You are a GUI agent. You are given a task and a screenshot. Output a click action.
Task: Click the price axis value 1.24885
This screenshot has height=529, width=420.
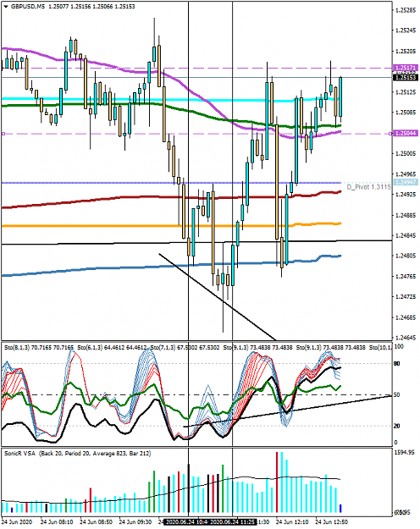coord(406,215)
